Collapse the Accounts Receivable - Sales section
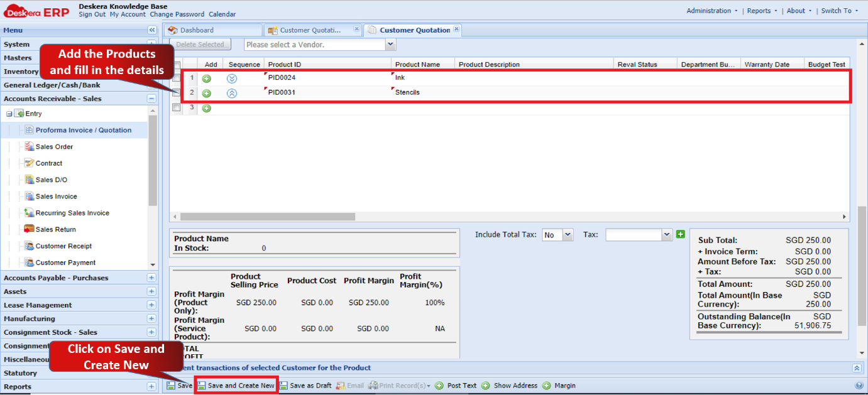 (151, 99)
